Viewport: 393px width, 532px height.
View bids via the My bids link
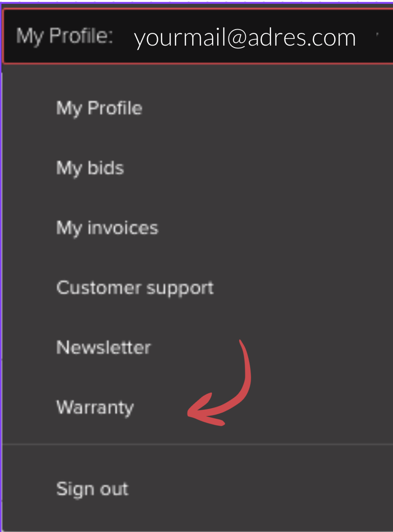click(90, 168)
